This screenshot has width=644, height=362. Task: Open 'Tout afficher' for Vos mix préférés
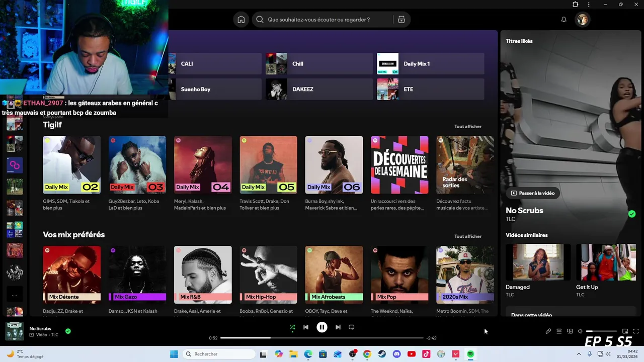point(468,236)
